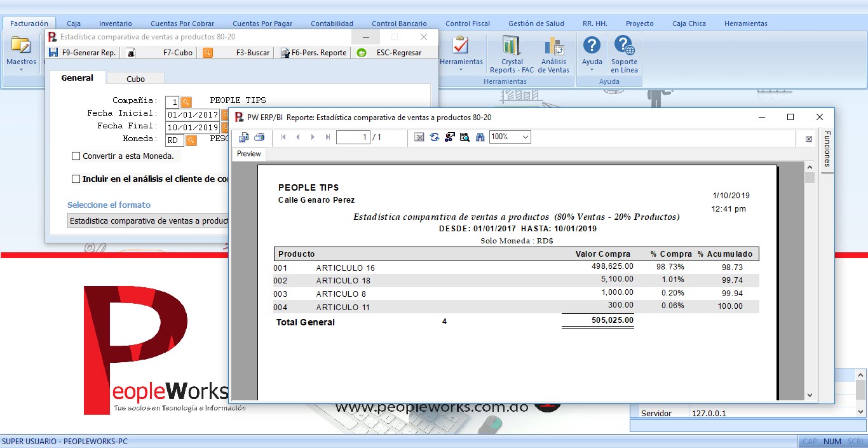Viewport: 868px width, 448px height.
Task: Switch to the Cubo tab
Action: [135, 79]
